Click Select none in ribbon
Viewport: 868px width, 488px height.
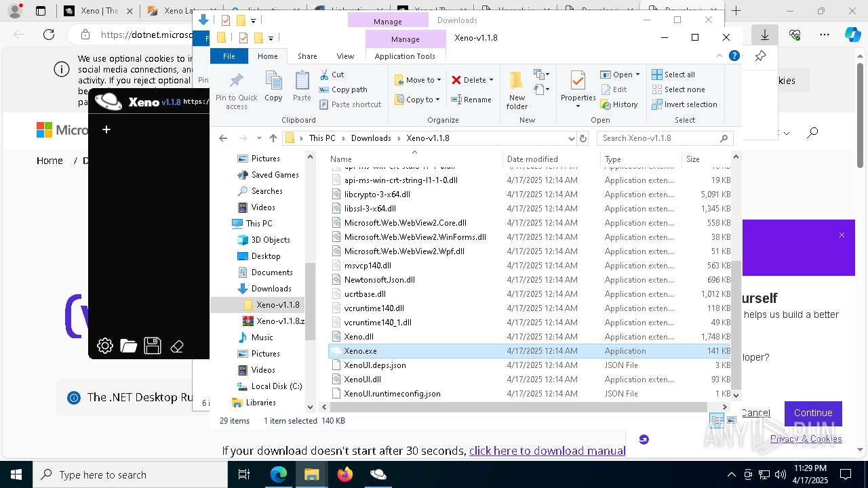(x=678, y=89)
